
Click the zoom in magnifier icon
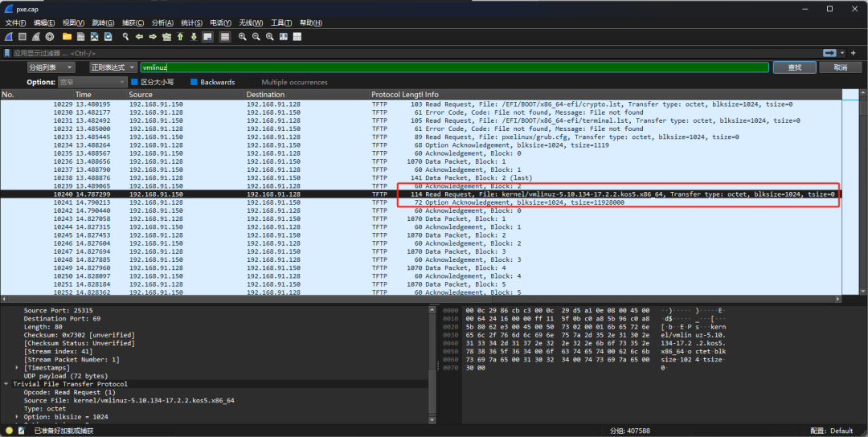pos(243,37)
